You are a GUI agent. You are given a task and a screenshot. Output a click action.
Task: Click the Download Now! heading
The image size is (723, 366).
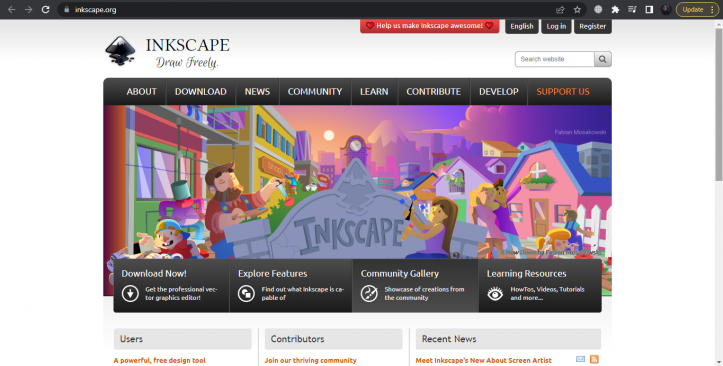(x=154, y=273)
